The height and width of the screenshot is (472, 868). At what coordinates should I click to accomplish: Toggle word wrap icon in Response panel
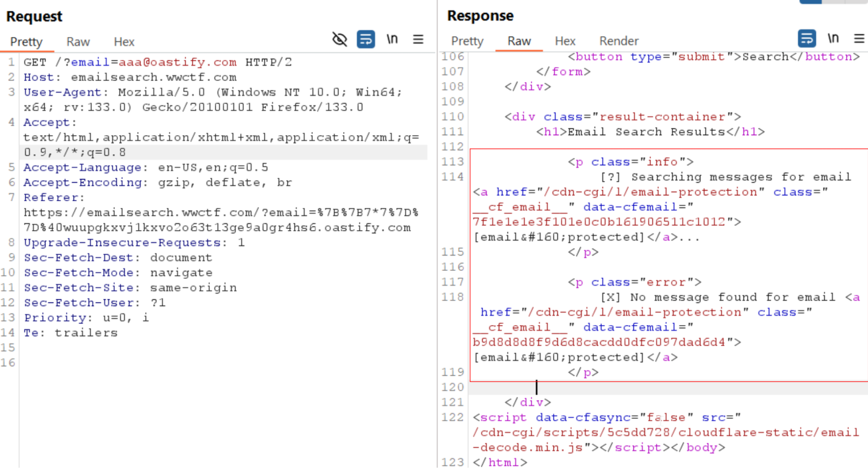click(807, 39)
